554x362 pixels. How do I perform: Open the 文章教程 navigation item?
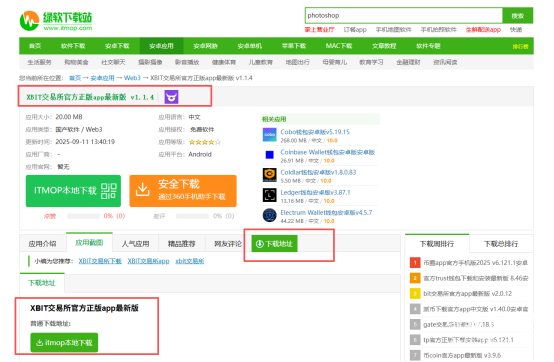click(x=384, y=46)
